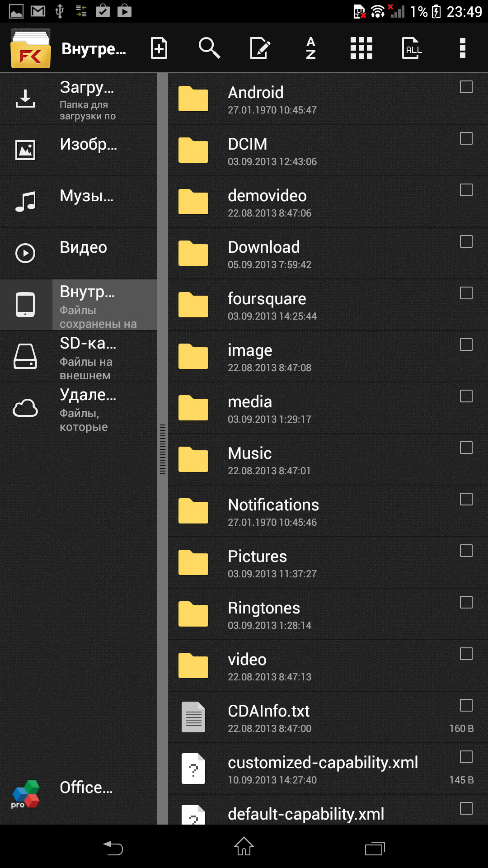Tick the checkbox for CDAInfo.txt
Screen dimensions: 488x868
(466, 705)
